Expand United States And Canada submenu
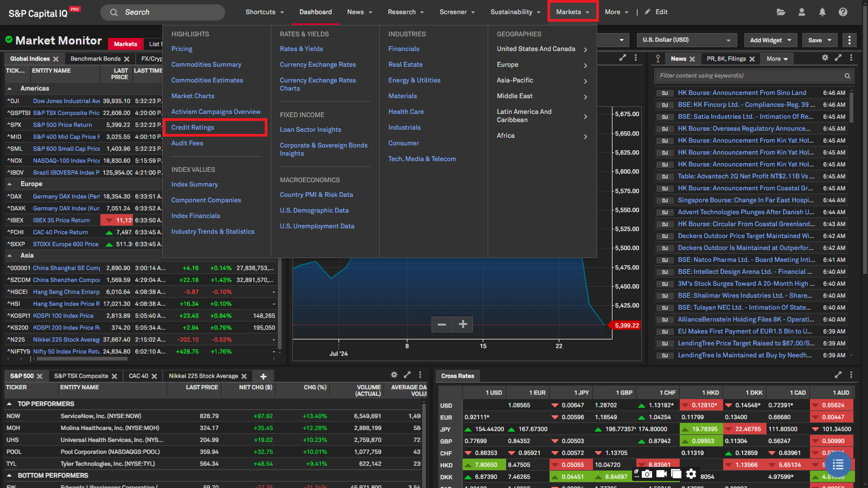The width and height of the screenshot is (868, 488). click(x=585, y=49)
